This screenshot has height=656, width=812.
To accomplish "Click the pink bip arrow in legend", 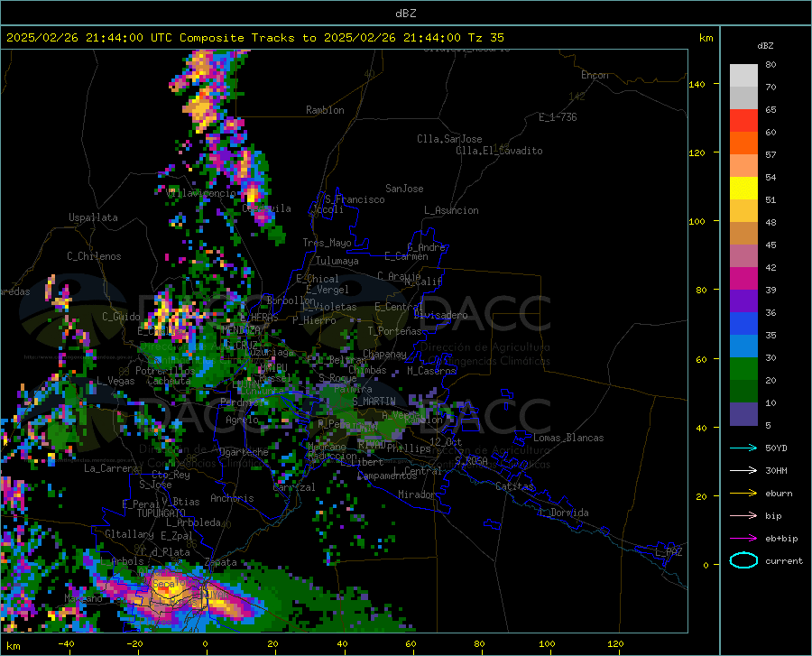I will pyautogui.click(x=743, y=516).
